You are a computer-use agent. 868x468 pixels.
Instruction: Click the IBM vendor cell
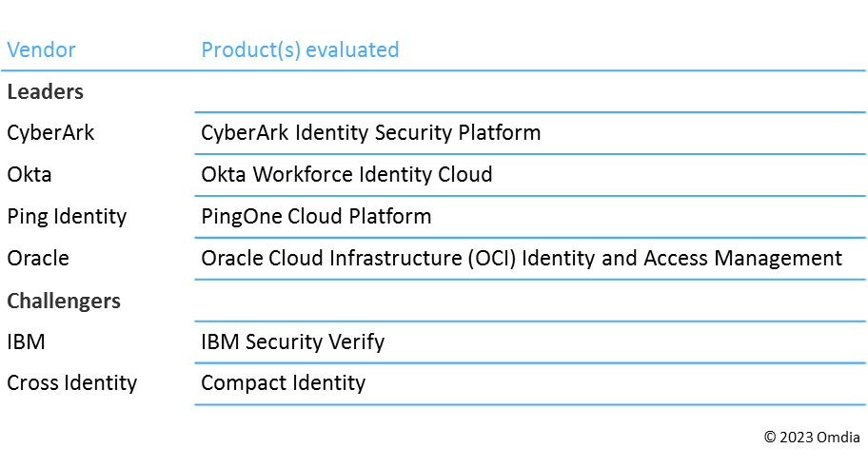coord(27,342)
